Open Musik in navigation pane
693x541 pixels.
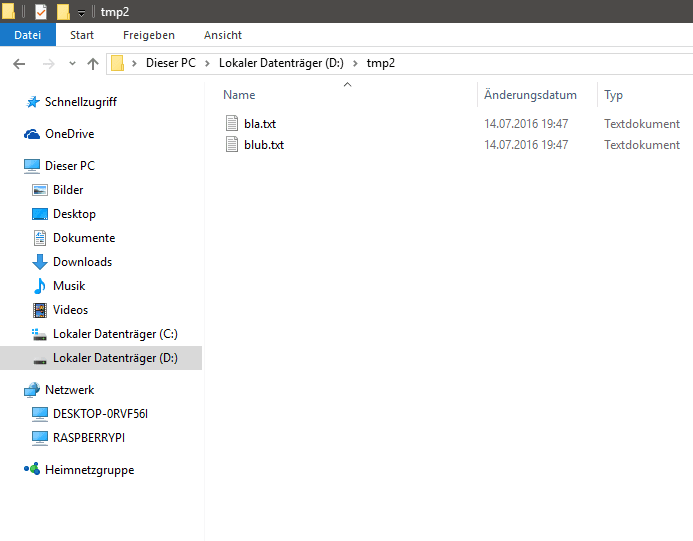tap(69, 286)
